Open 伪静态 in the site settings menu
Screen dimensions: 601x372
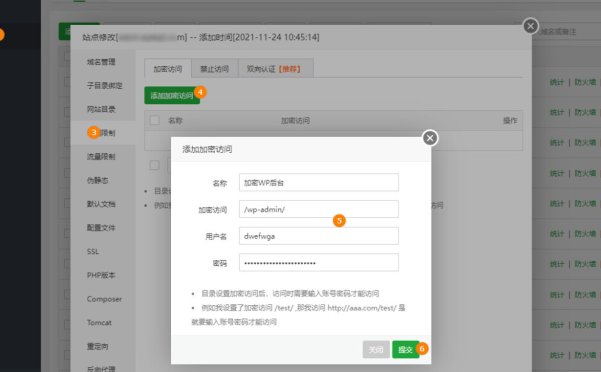pyautogui.click(x=97, y=180)
